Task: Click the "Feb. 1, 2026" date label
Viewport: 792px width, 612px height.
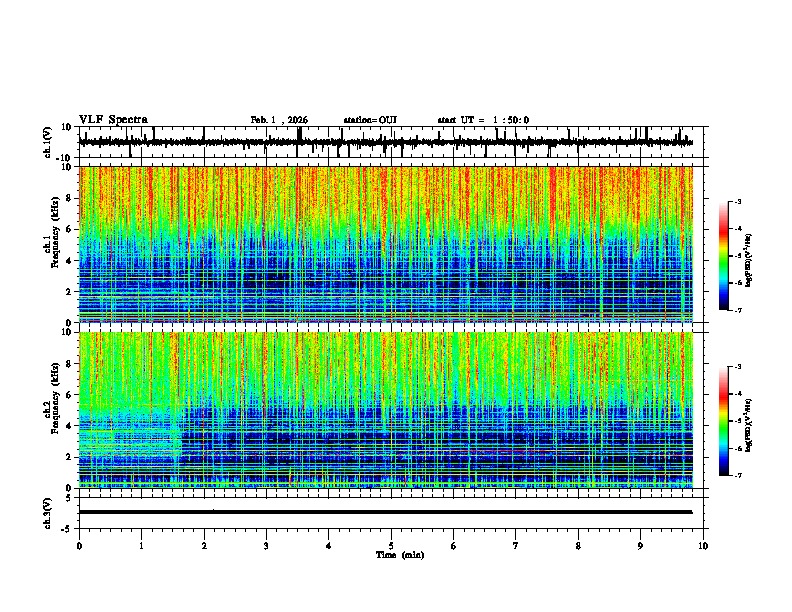Action: click(x=279, y=120)
